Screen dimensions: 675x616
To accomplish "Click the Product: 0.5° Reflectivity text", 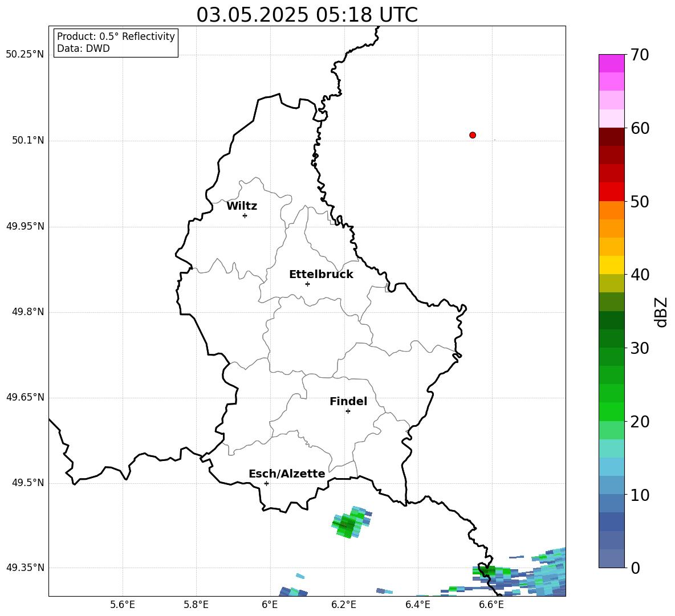I will point(116,36).
